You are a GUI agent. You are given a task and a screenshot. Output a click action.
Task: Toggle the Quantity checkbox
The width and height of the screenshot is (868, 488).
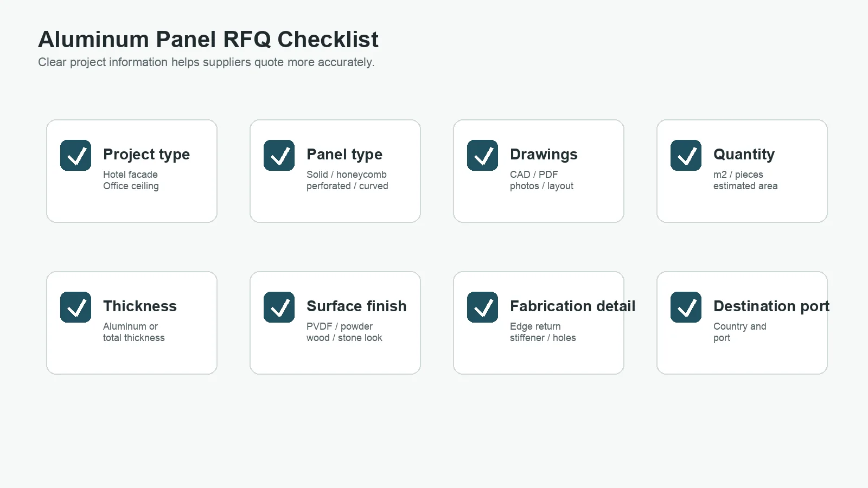pos(686,155)
